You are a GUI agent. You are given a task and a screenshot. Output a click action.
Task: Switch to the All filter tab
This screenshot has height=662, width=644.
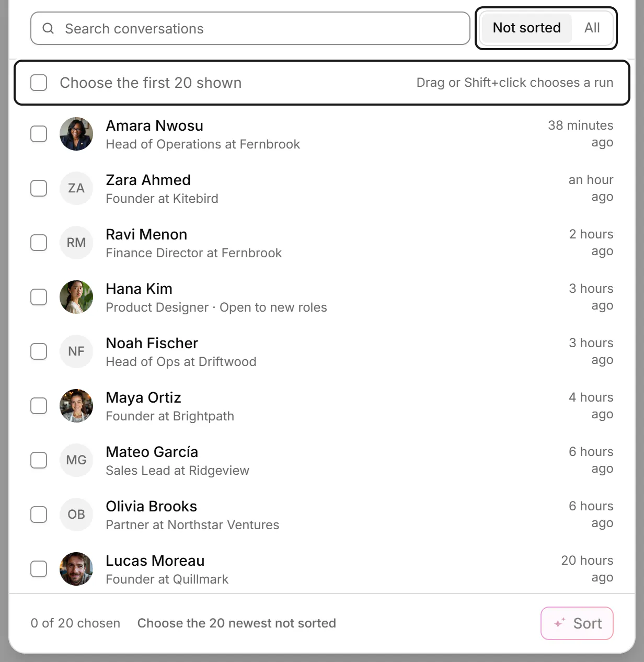tap(592, 28)
